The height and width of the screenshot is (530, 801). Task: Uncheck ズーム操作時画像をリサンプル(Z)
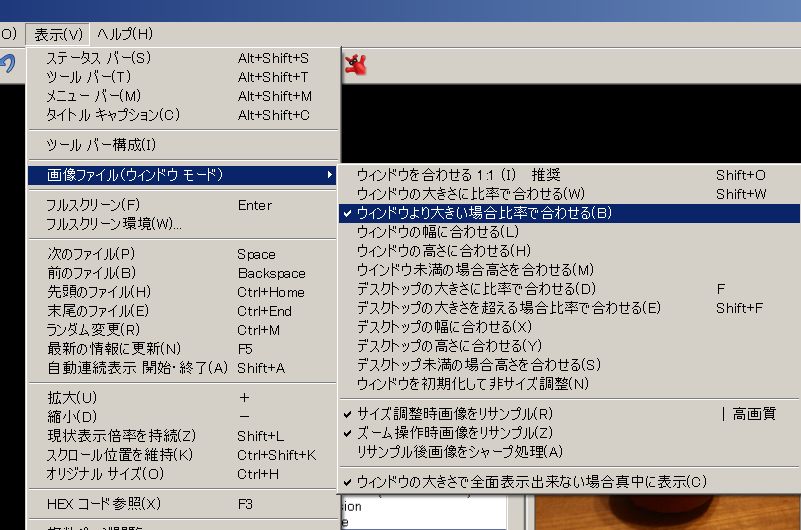point(454,432)
